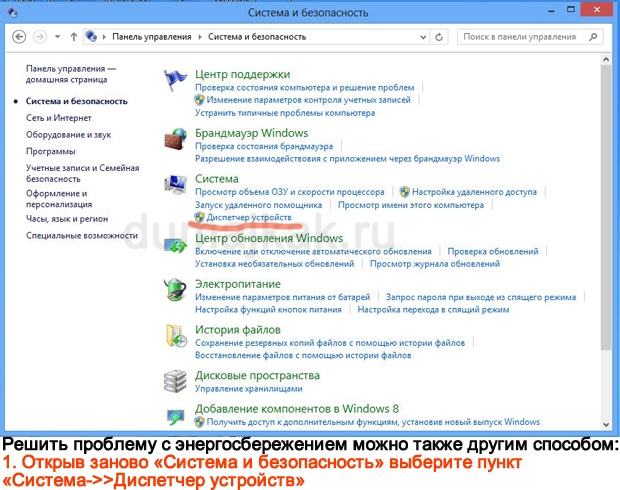Image resolution: width=620 pixels, height=490 pixels.
Task: Open Добавление компонентов в Windows 8
Action: point(297,409)
